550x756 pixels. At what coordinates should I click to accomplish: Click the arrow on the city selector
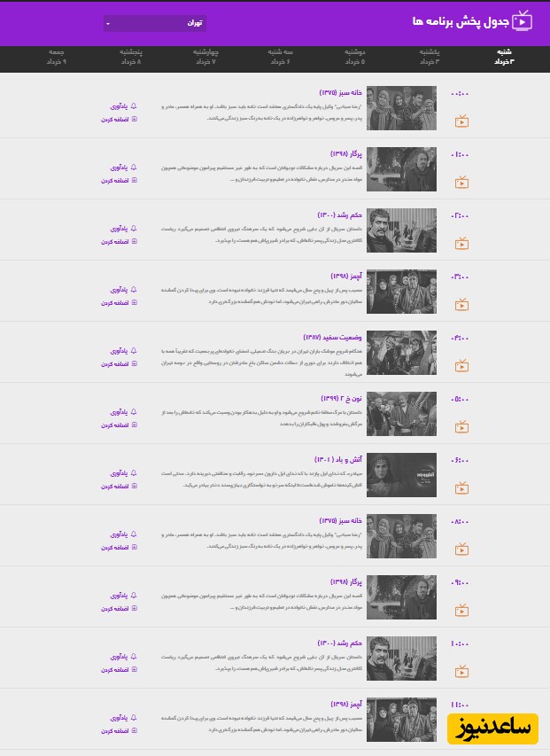pyautogui.click(x=108, y=24)
